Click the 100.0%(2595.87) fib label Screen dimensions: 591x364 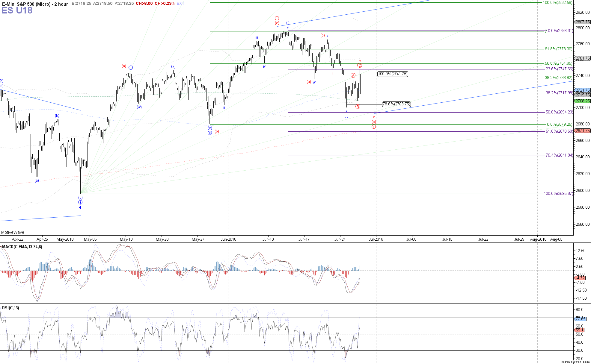[x=558, y=194]
